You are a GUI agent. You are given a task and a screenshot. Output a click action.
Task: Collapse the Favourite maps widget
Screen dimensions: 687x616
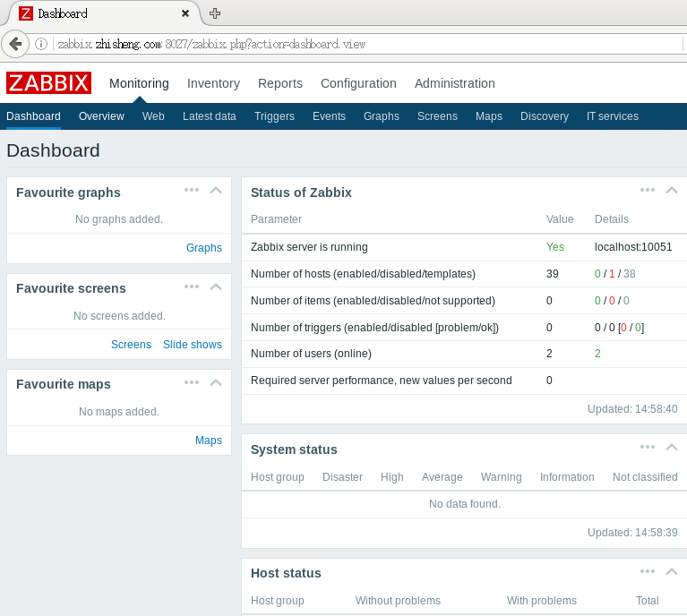(x=216, y=382)
